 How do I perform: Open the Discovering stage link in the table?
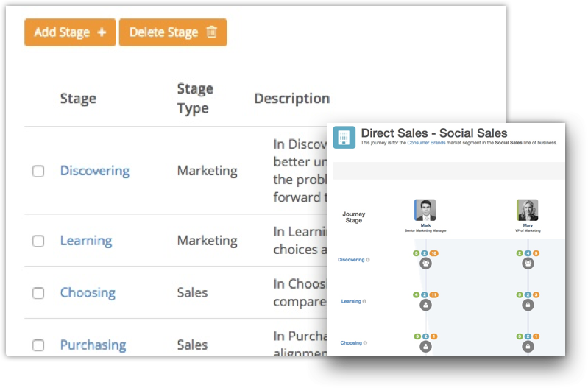tap(95, 171)
